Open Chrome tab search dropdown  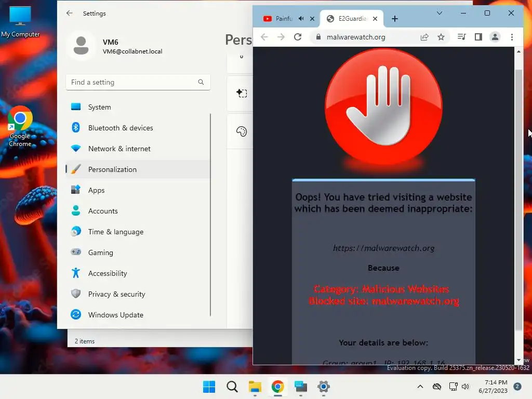tap(440, 13)
